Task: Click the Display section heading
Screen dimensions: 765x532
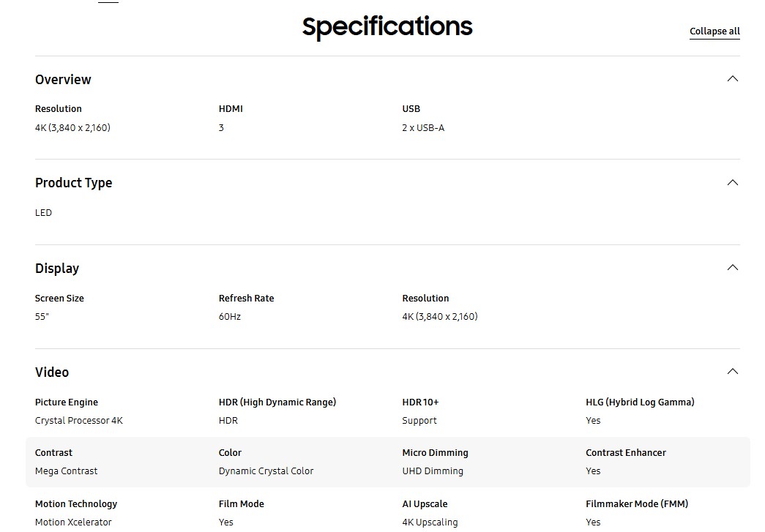Action: point(57,268)
